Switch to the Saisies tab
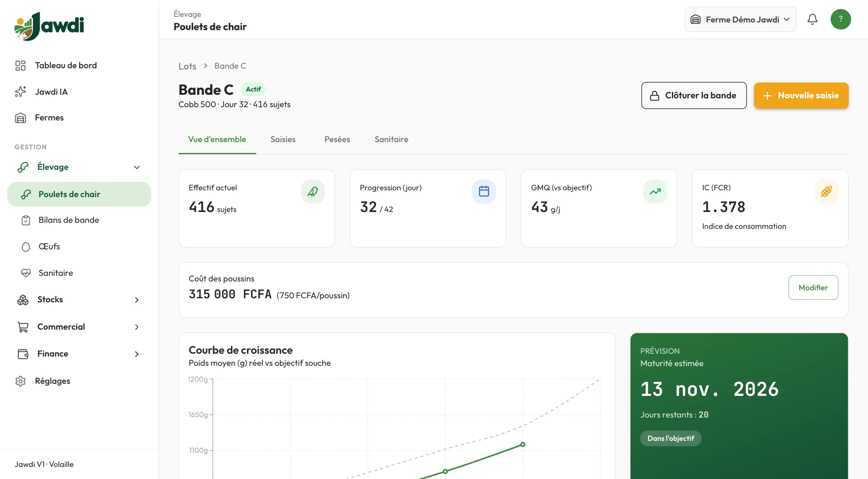 click(x=283, y=139)
